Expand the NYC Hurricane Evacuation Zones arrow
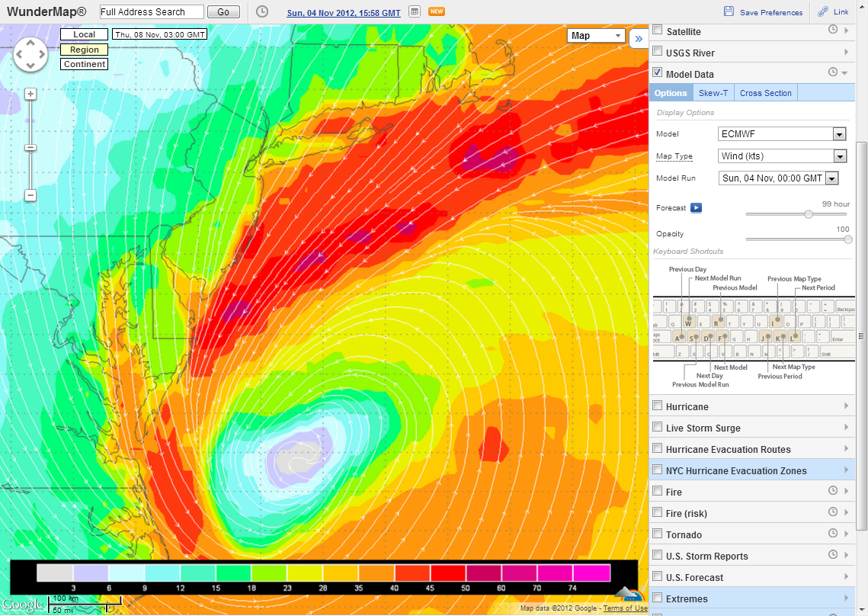This screenshot has width=868, height=616. click(847, 470)
